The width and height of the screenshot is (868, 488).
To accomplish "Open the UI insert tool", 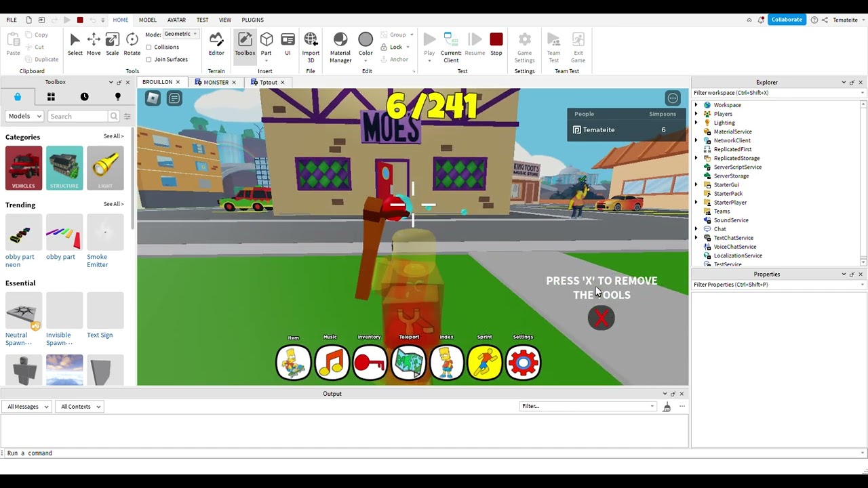I will click(288, 45).
